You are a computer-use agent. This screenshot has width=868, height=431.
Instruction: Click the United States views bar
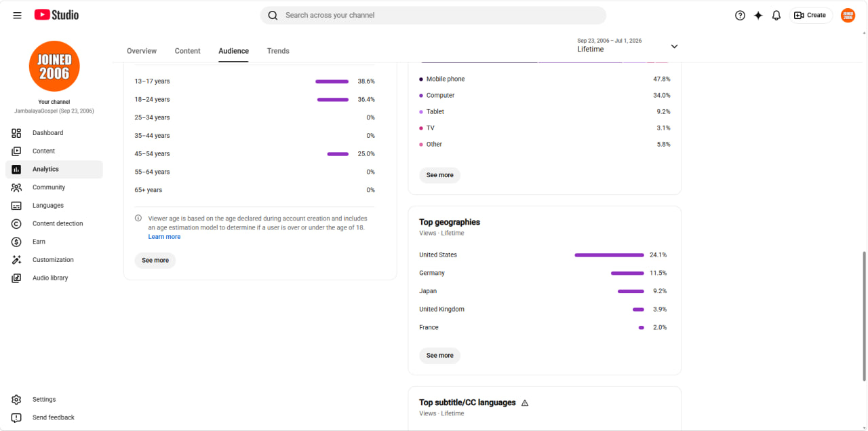pos(609,255)
